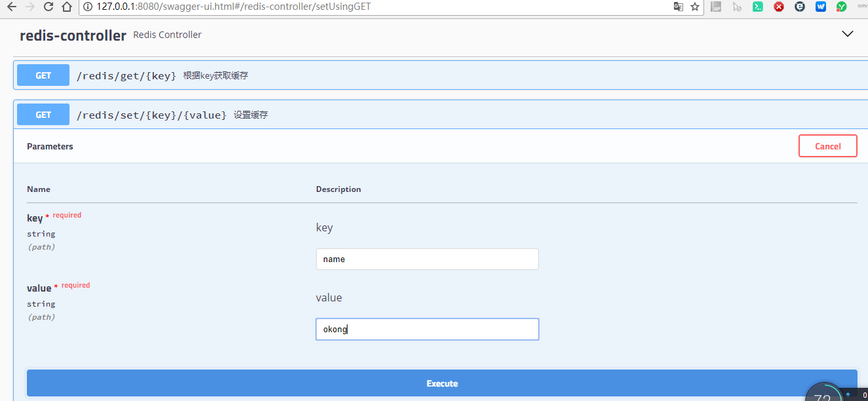Bookmark this page with the star icon
Image resolution: width=868 pixels, height=401 pixels.
click(695, 7)
